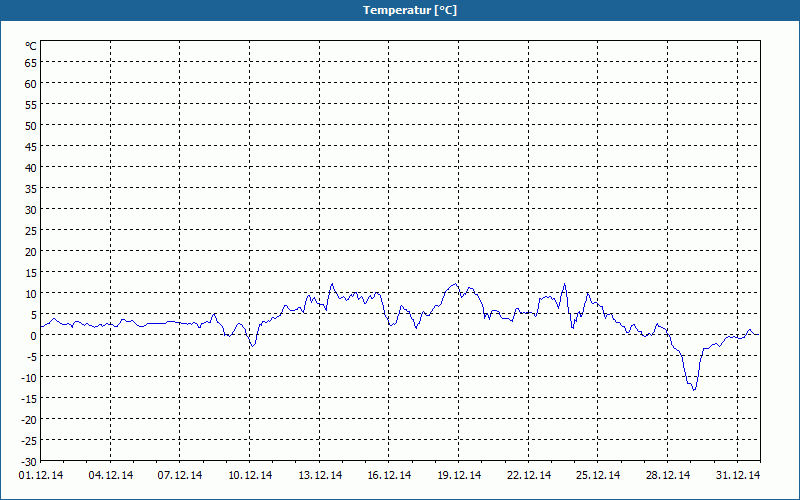Click the 31.12.14 date label
800x500 pixels.
(738, 475)
